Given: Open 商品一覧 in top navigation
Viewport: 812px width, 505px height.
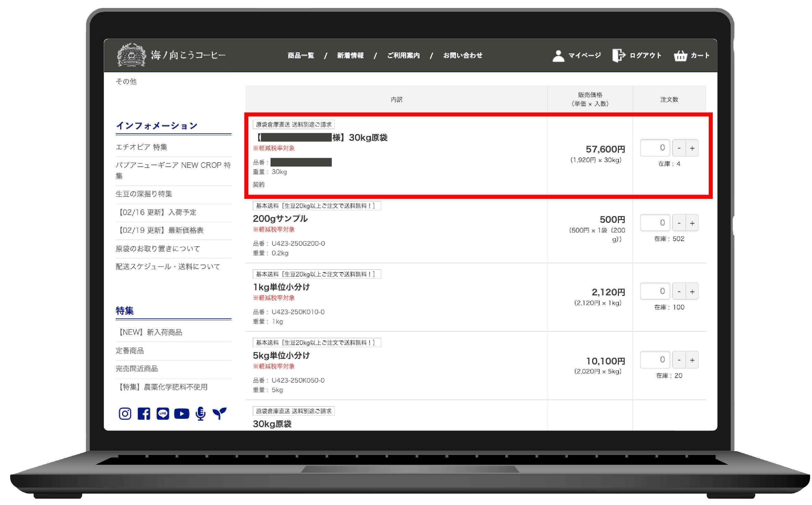Looking at the screenshot, I should pyautogui.click(x=301, y=55).
